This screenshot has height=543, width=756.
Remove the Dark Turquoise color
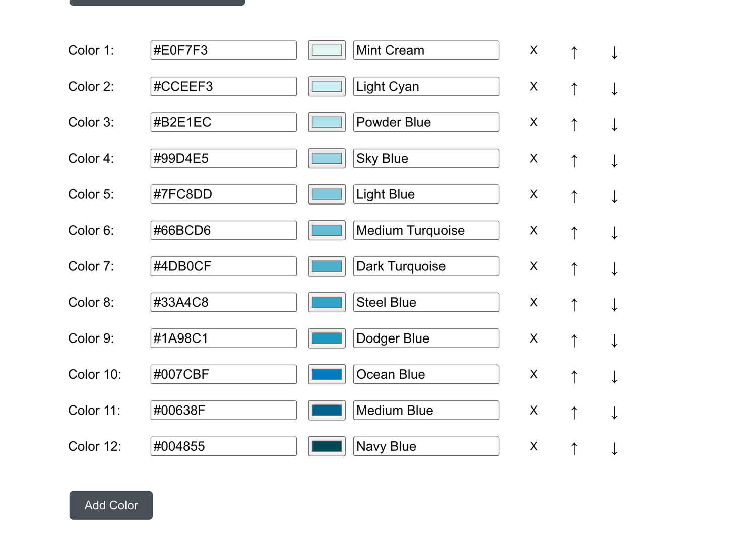tap(534, 266)
